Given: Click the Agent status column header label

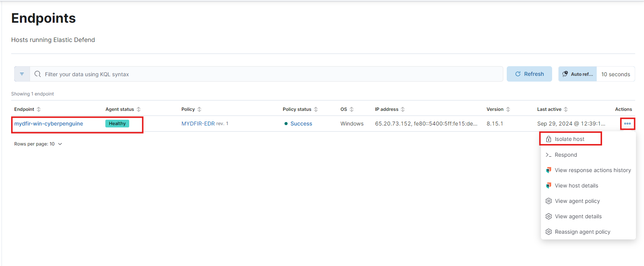Looking at the screenshot, I should coord(120,109).
